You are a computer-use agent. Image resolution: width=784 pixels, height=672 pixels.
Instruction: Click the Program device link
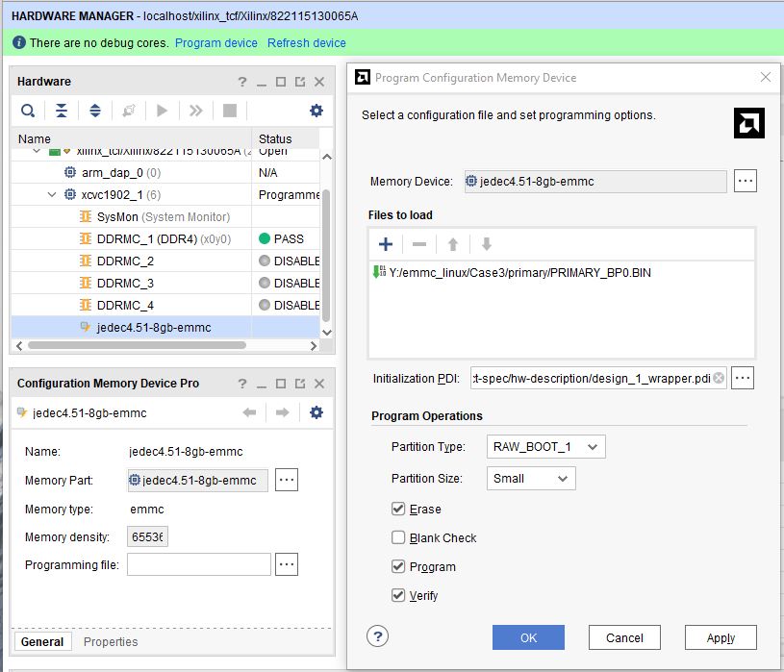pos(216,43)
